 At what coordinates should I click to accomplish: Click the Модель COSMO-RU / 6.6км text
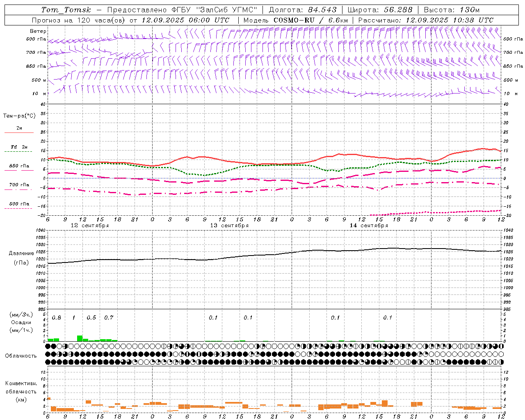pos(295,20)
